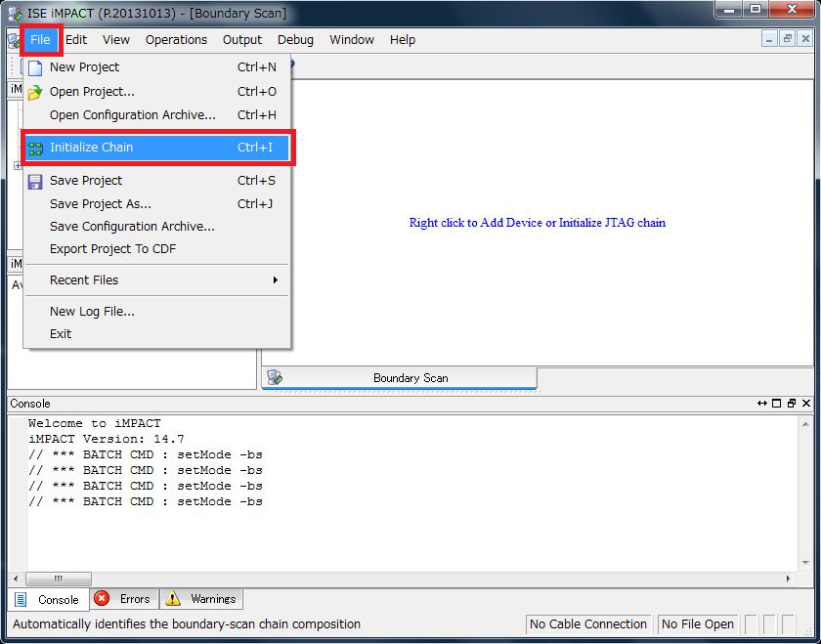Viewport: 821px width, 644px height.
Task: Click 'No Cable Connection' status field
Action: (x=588, y=624)
